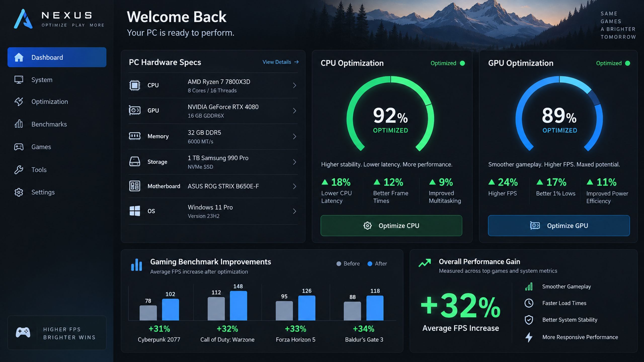Click the Windows OS logo icon

(135, 211)
